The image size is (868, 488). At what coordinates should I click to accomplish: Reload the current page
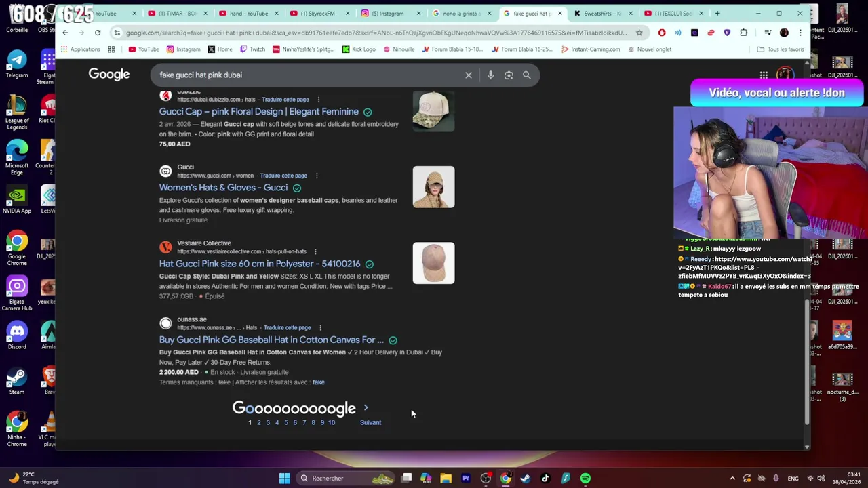pyautogui.click(x=98, y=33)
